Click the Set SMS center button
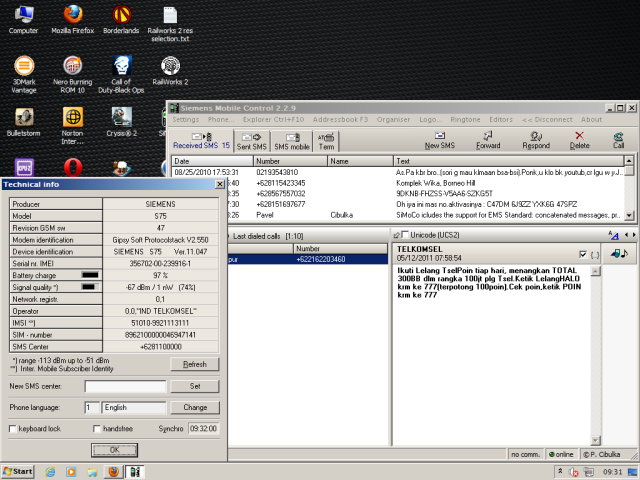This screenshot has width=640, height=480. coord(195,386)
